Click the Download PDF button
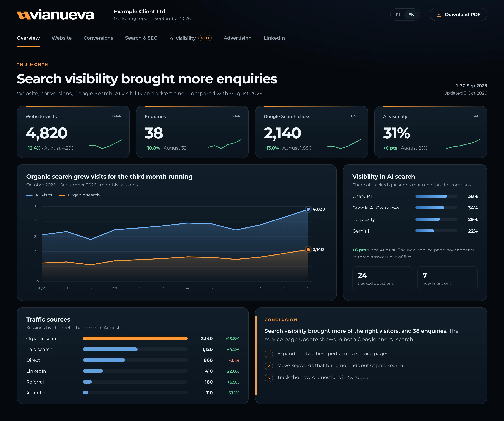504x421 pixels. point(458,15)
